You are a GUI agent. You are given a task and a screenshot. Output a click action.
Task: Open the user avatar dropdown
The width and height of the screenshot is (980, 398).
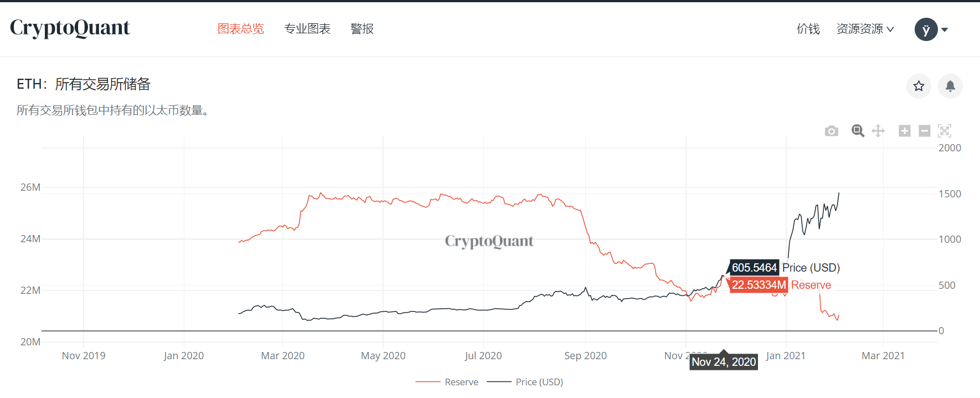[x=926, y=29]
